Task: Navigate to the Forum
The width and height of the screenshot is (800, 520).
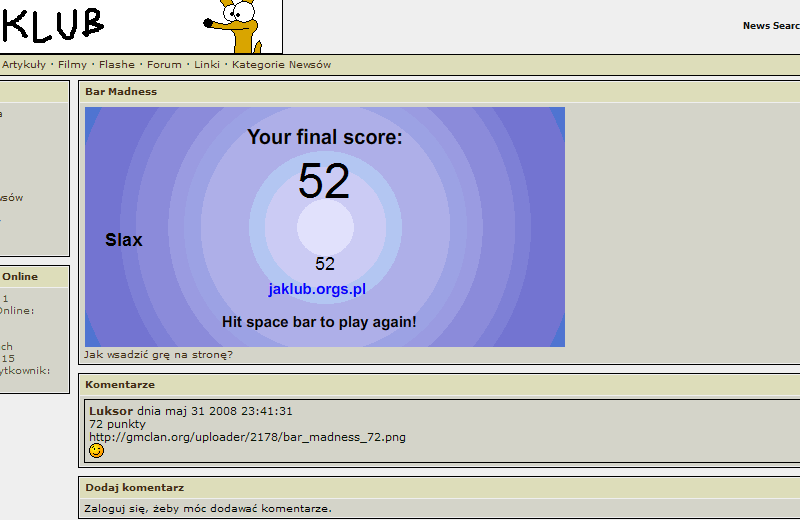Action: tap(164, 65)
